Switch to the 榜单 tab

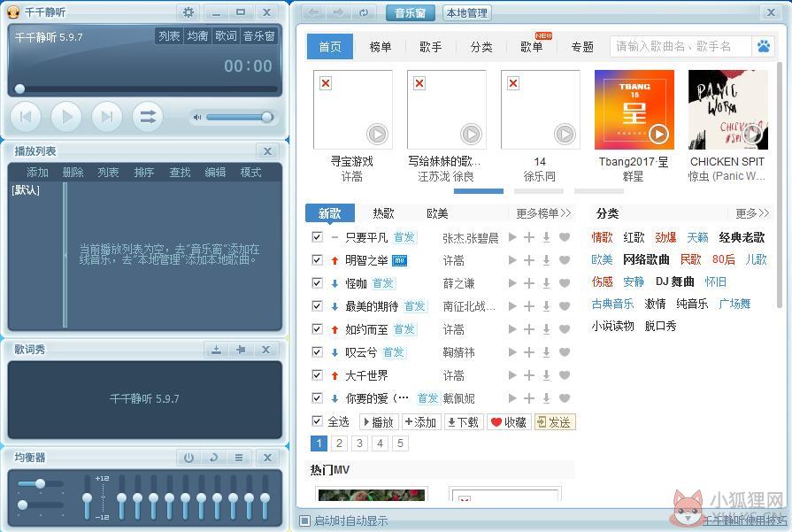[x=381, y=47]
